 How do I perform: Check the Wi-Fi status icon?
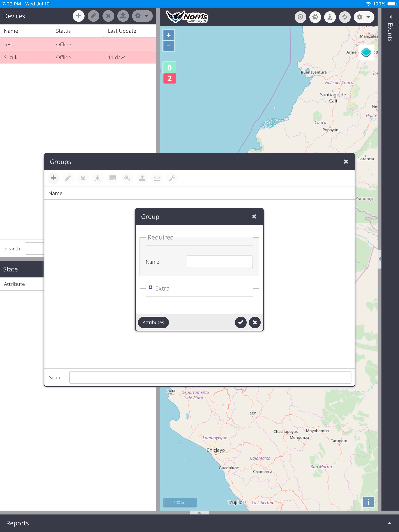(368, 4)
